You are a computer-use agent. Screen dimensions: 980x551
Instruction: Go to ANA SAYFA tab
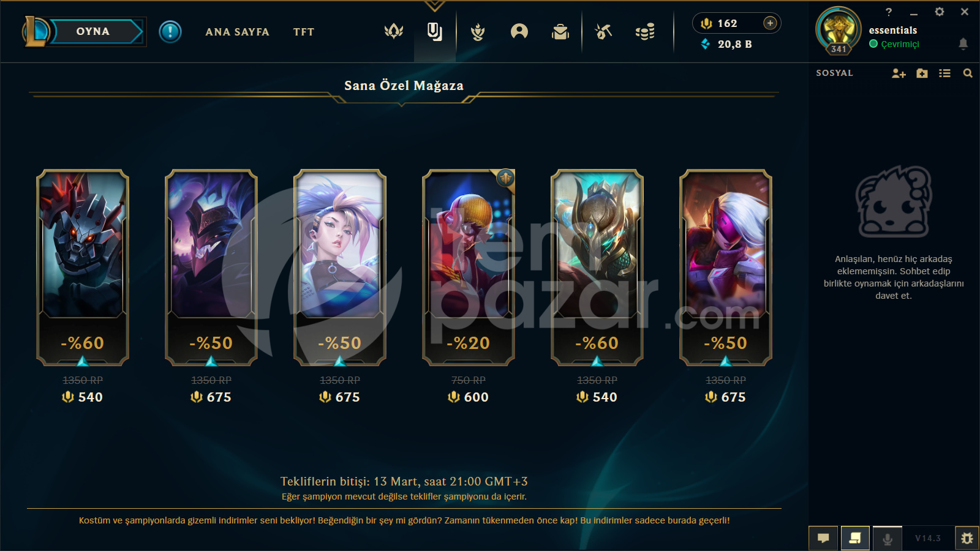[238, 32]
